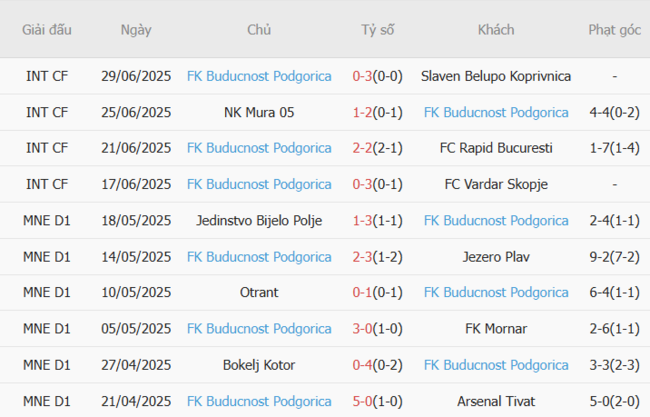The height and width of the screenshot is (417, 650).
Task: Click the Bokelj Kotor home team
Action: tap(259, 365)
